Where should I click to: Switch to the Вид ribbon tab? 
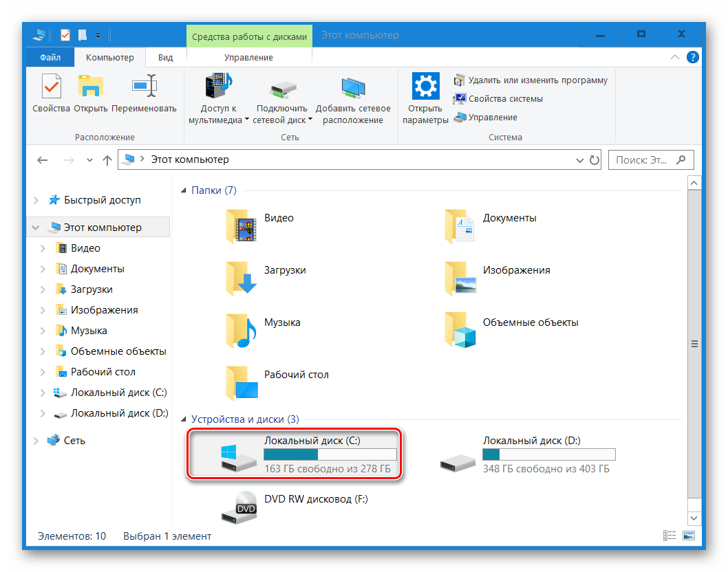(164, 57)
